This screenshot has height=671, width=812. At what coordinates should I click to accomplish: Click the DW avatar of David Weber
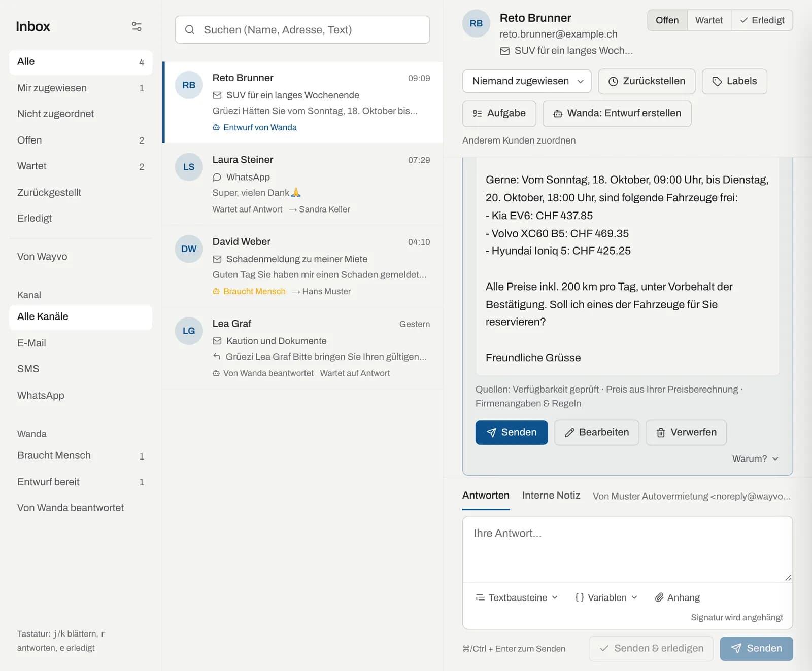(x=189, y=249)
